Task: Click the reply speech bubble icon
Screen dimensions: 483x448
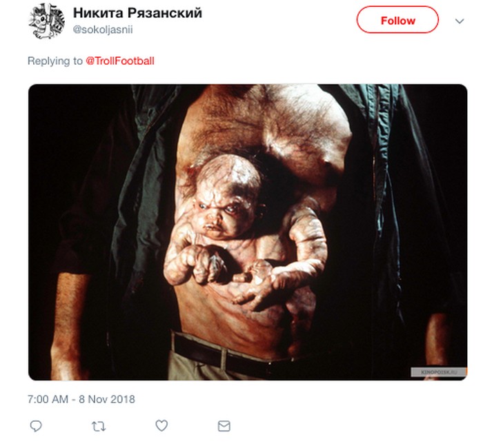Action: (36, 427)
